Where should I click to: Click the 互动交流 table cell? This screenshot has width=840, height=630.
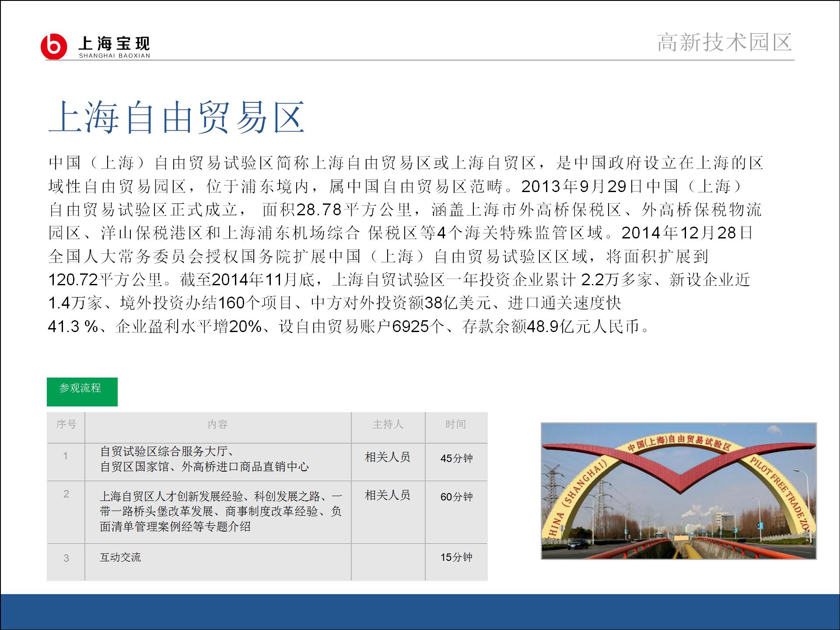[x=218, y=562]
